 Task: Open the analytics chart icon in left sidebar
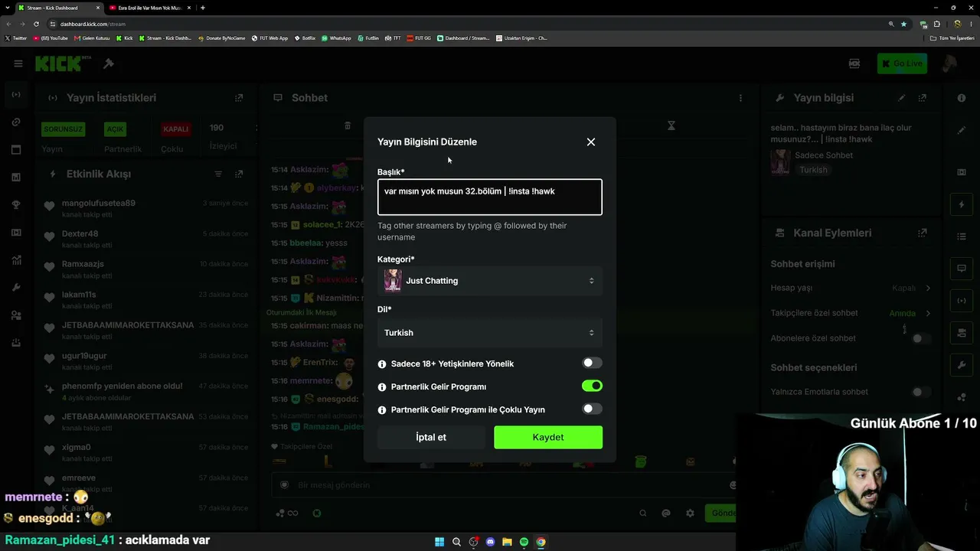pyautogui.click(x=16, y=260)
